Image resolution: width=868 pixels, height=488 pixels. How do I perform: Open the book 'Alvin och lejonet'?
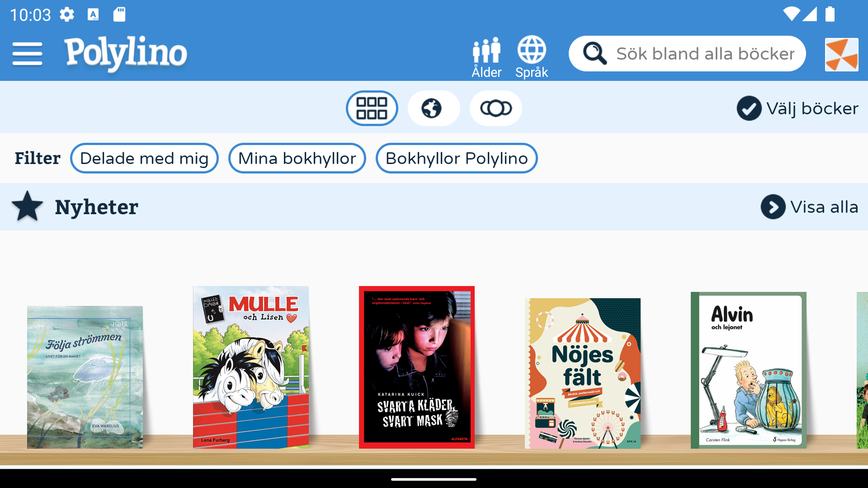pyautogui.click(x=749, y=371)
